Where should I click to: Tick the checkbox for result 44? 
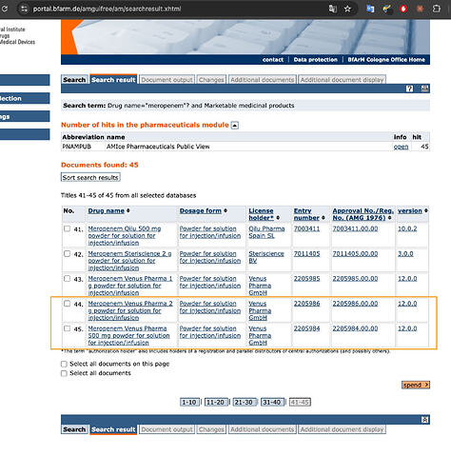point(67,304)
